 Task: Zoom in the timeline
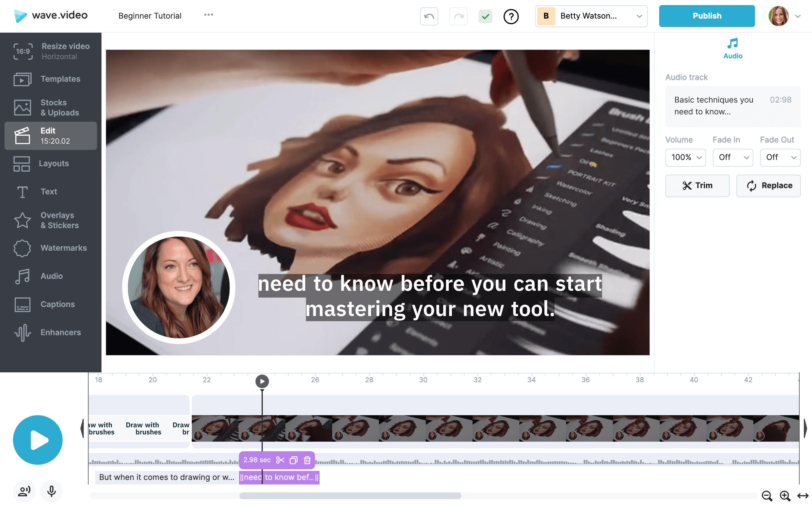(785, 496)
